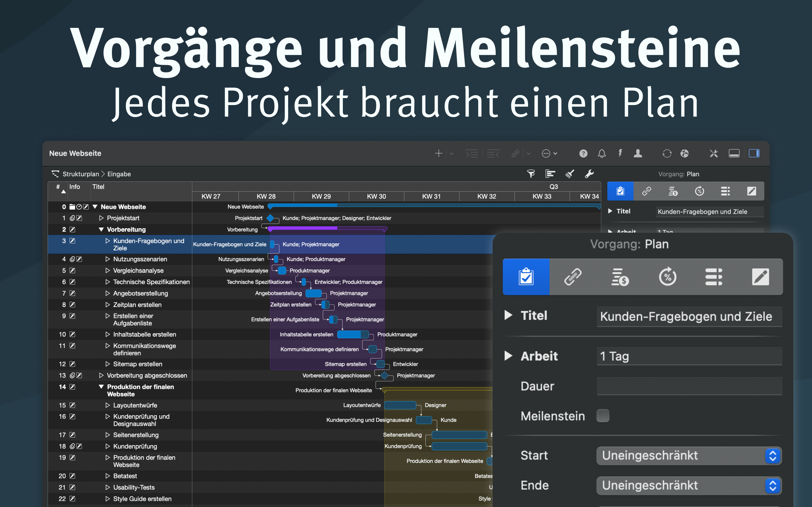The height and width of the screenshot is (507, 812).
Task: Click the Dauer input field
Action: tap(689, 386)
